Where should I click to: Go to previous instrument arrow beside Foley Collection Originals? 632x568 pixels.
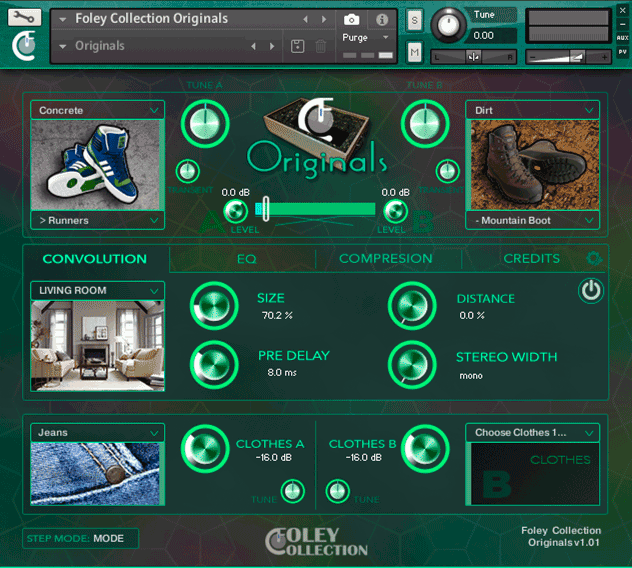305,19
